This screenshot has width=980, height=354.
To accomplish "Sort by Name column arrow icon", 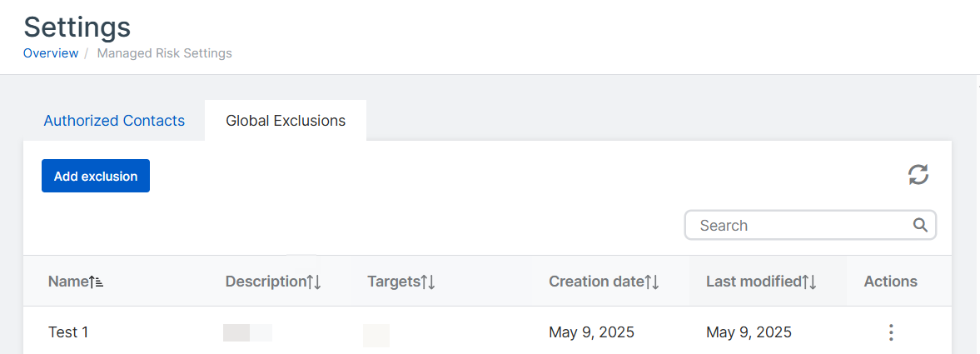I will 97,282.
